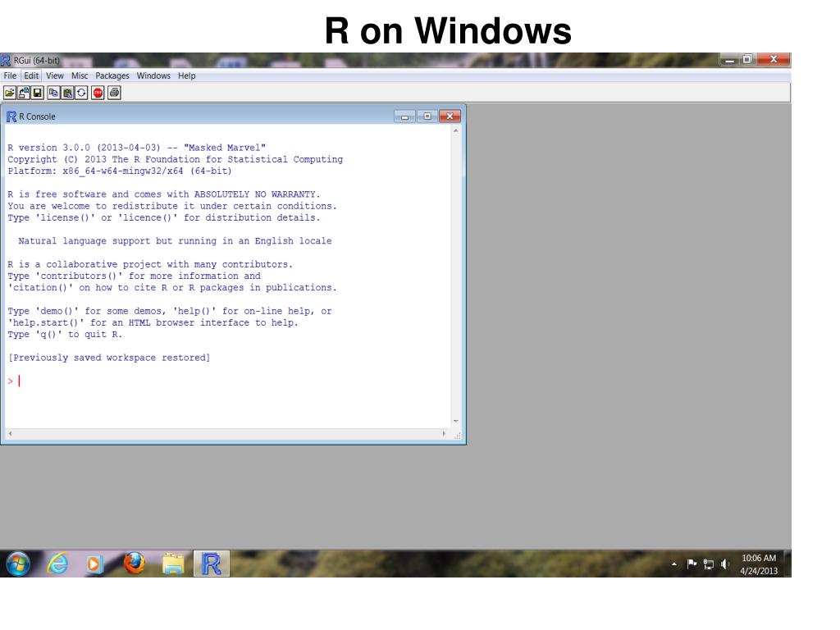The image size is (840, 630).
Task: Launch Firefox from the taskbar
Action: [x=134, y=564]
